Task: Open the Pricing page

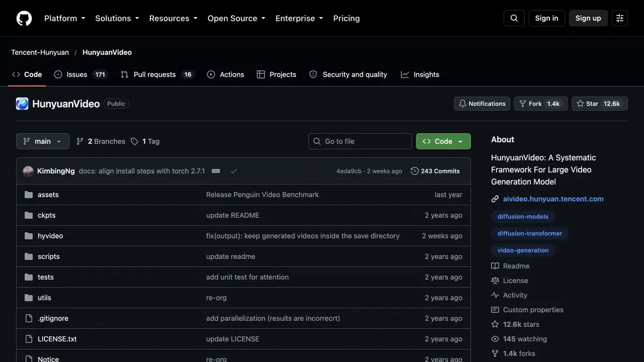Action: pyautogui.click(x=347, y=18)
